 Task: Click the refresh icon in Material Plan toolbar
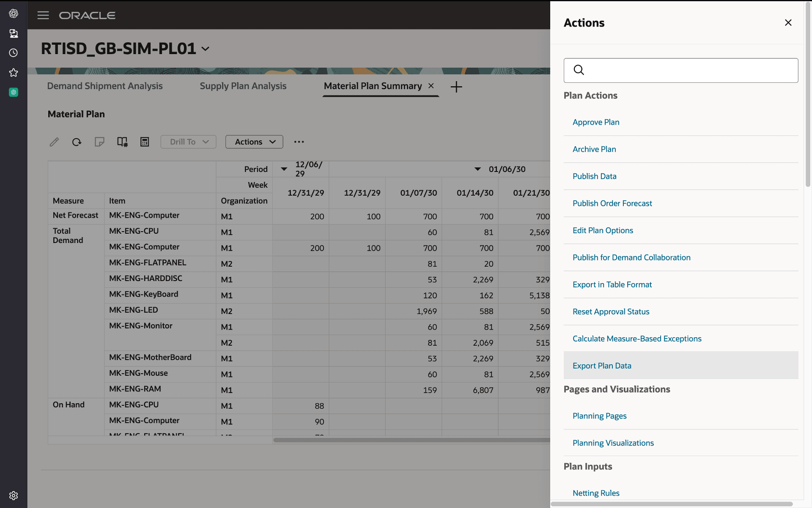(x=77, y=142)
